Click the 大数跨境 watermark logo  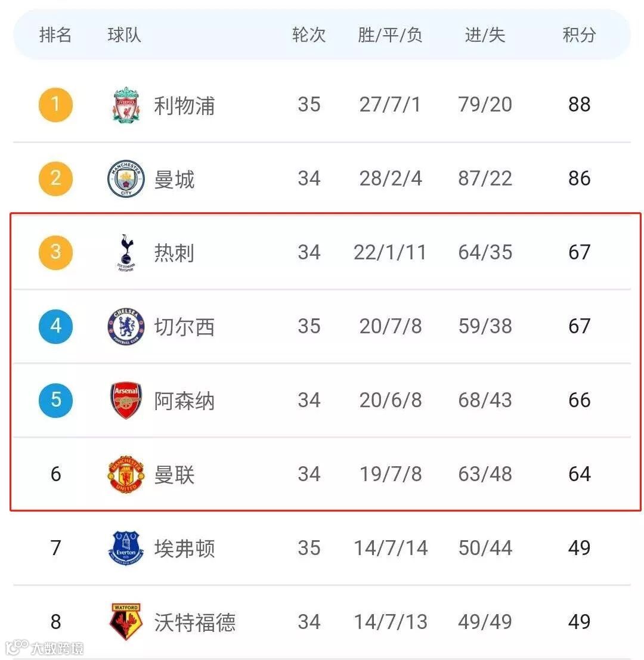[x=44, y=647]
